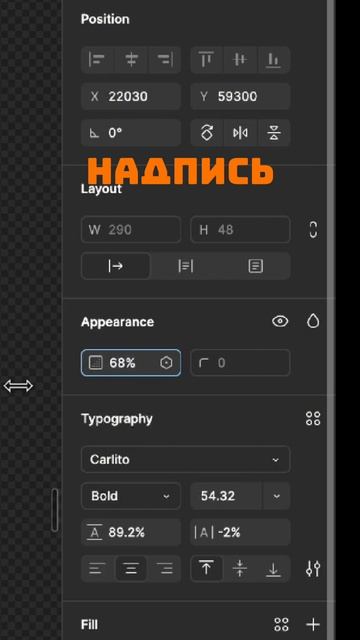Click the height field H 48
This screenshot has height=640, width=360.
(x=240, y=230)
